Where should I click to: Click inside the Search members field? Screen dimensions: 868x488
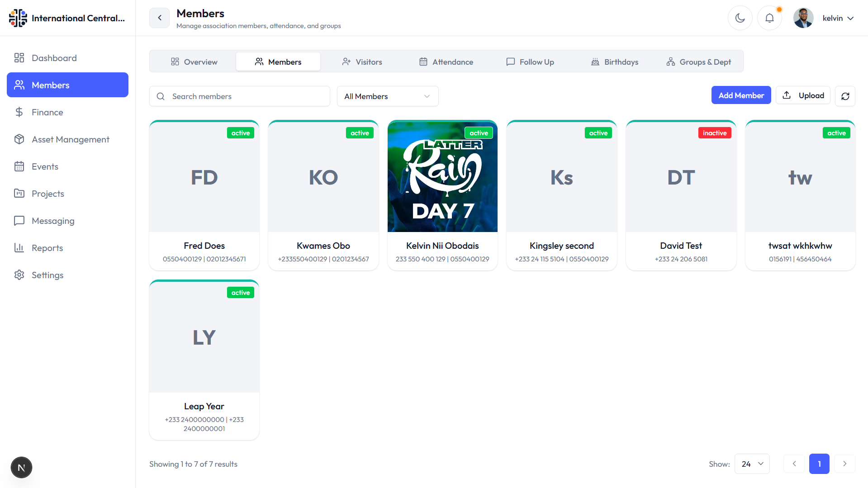pyautogui.click(x=239, y=96)
